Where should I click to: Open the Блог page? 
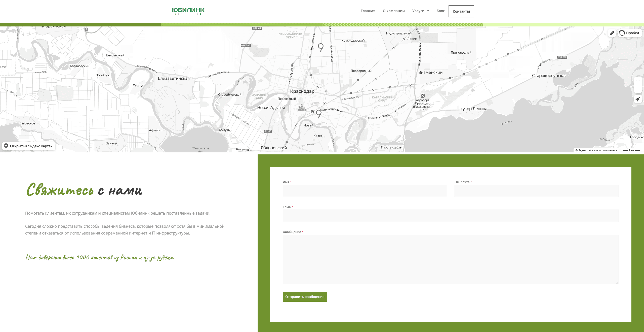pyautogui.click(x=440, y=11)
